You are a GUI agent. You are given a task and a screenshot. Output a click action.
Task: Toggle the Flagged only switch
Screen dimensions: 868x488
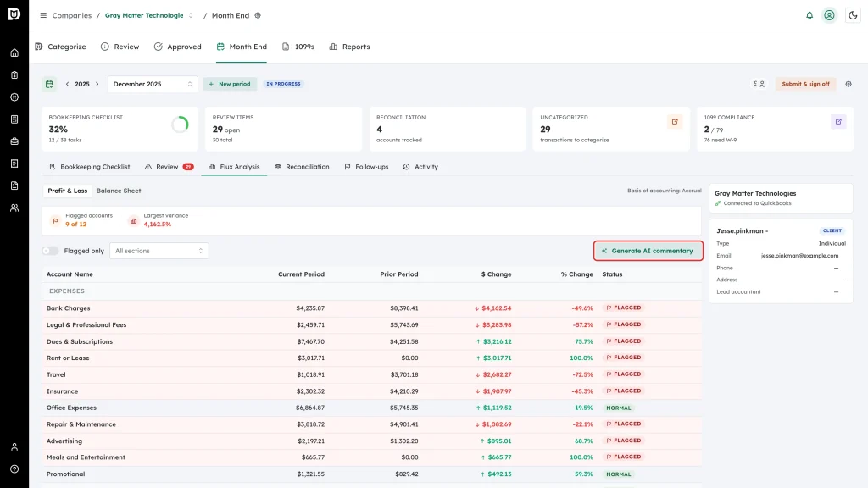click(x=50, y=251)
